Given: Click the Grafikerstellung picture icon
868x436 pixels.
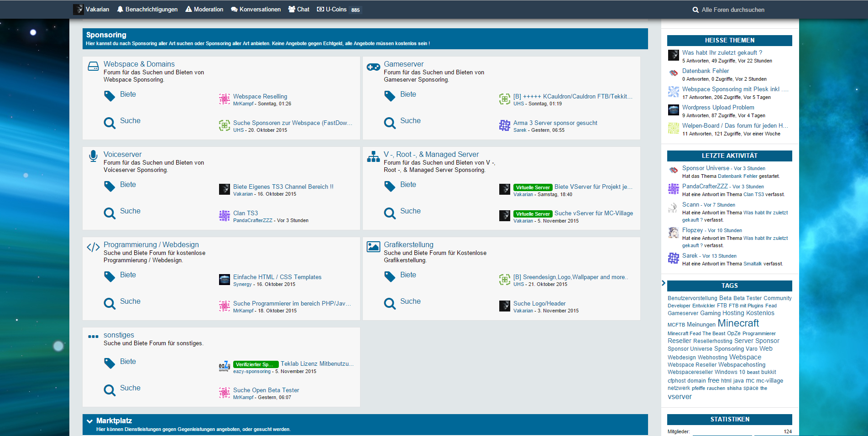Looking at the screenshot, I should 373,247.
